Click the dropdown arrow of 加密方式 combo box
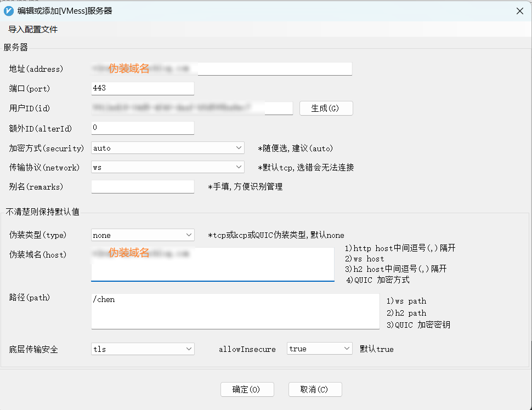This screenshot has width=532, height=410. [x=239, y=148]
